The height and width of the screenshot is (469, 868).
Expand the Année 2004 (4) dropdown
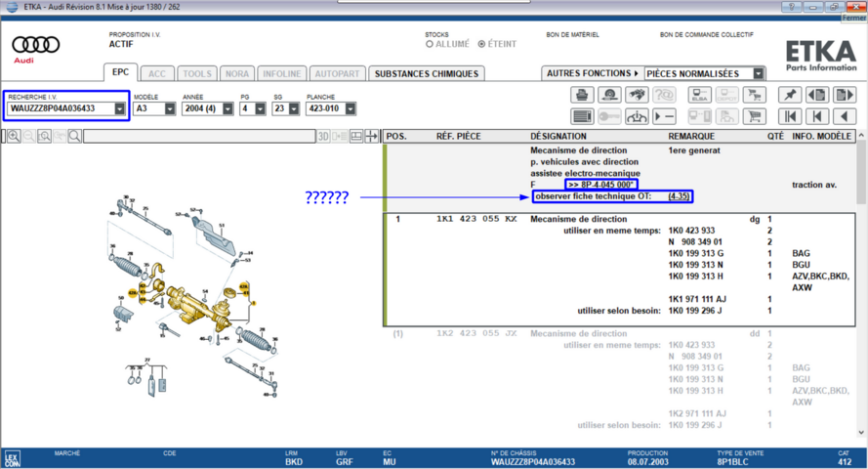pos(228,108)
